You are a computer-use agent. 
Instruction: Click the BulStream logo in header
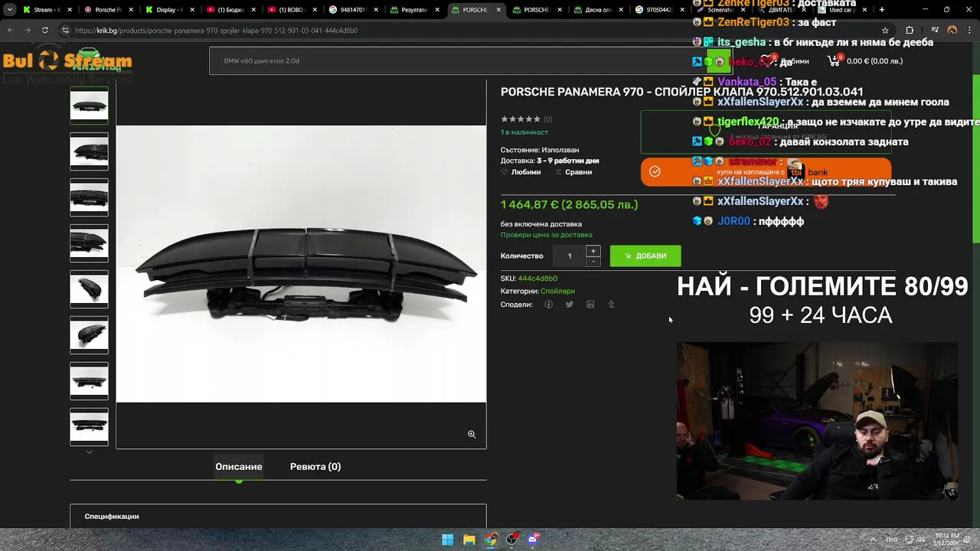pos(67,63)
